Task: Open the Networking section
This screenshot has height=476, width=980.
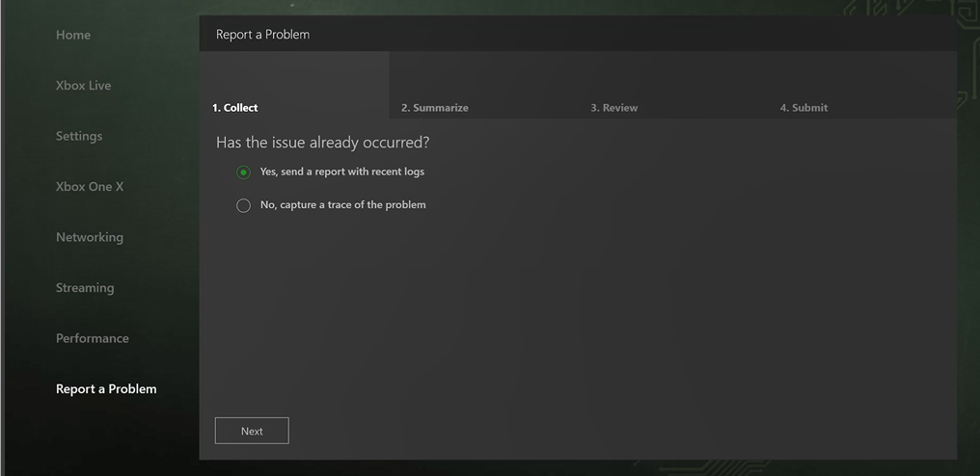Action: (x=90, y=237)
